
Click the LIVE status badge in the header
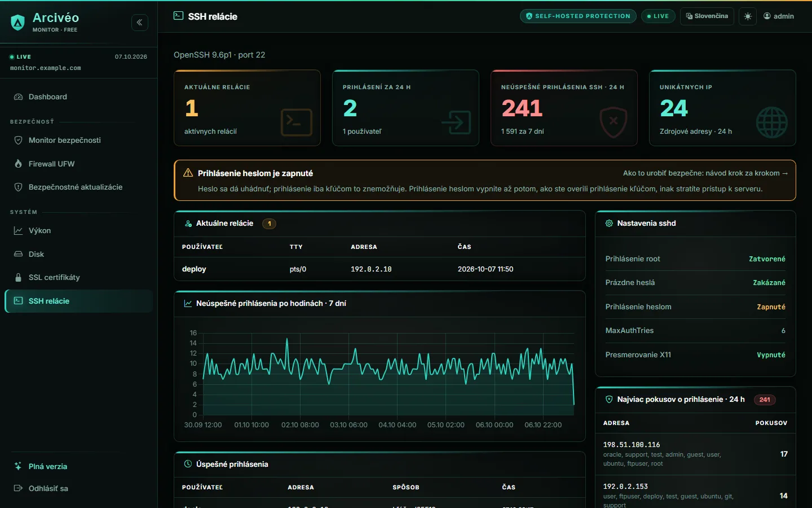(658, 16)
